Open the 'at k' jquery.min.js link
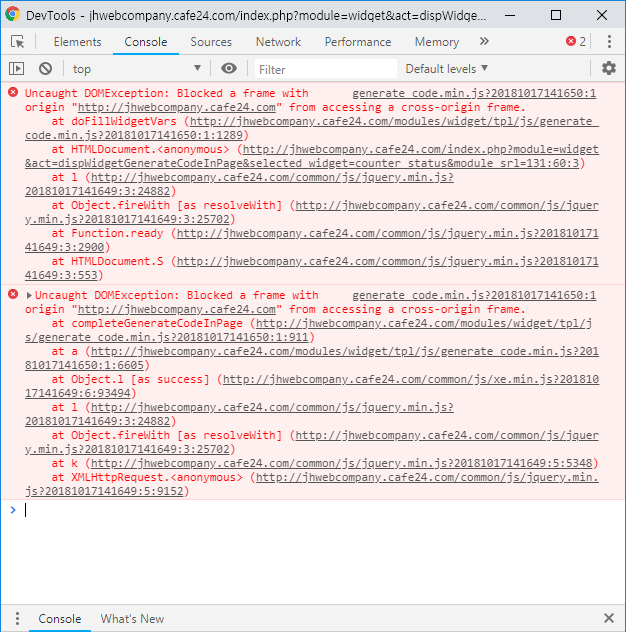Viewport: 626px width, 632px height. 342,464
